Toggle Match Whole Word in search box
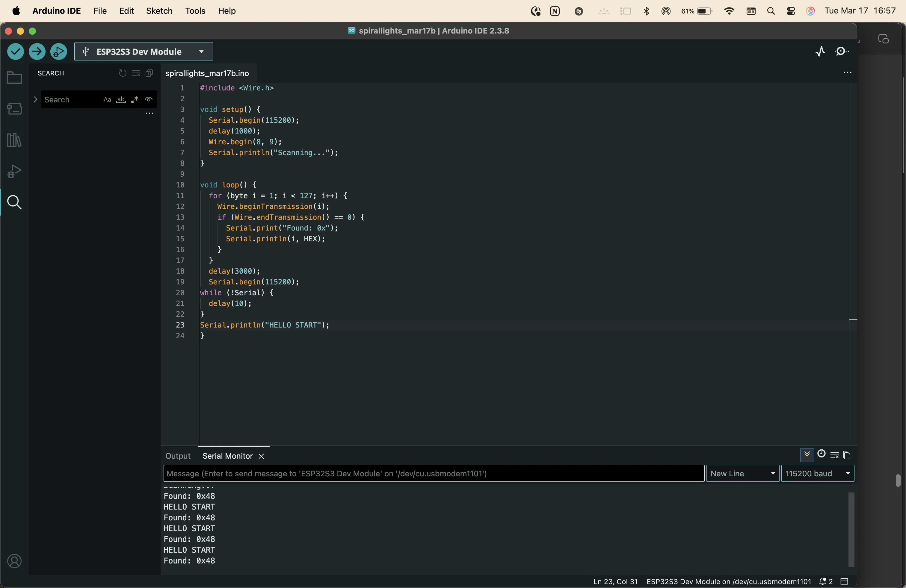This screenshot has width=906, height=588. (121, 100)
